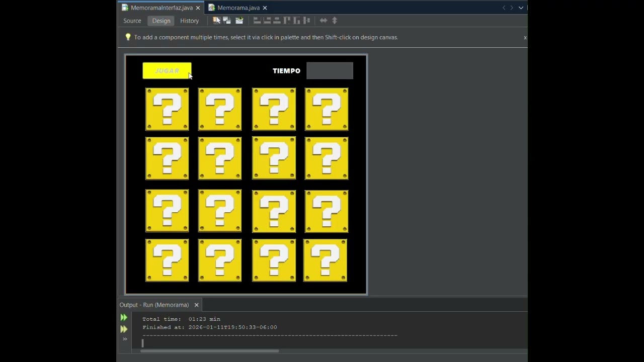Activate Connection Mode tool in designer toolbar
This screenshot has height=362, width=644.
[x=227, y=21]
